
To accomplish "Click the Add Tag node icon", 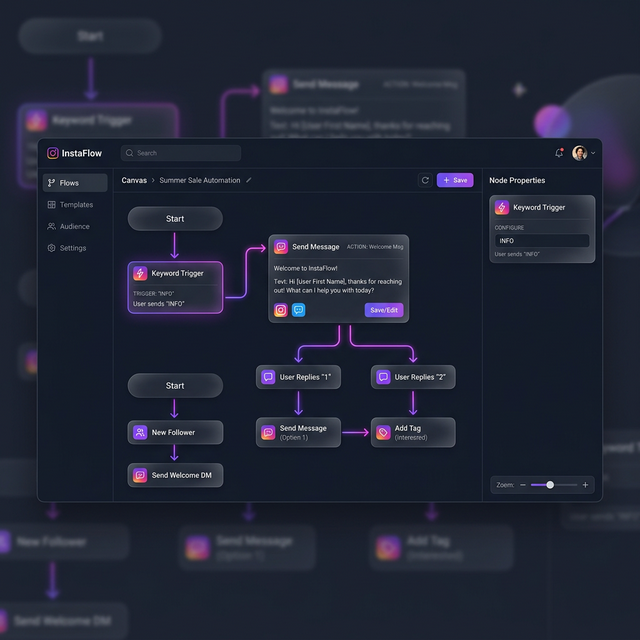I will pos(383,432).
